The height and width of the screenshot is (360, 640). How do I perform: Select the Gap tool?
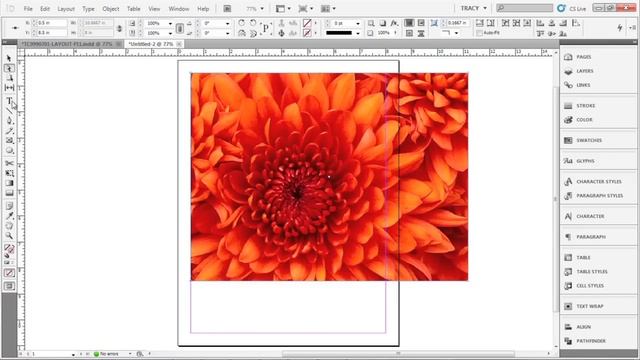click(9, 88)
